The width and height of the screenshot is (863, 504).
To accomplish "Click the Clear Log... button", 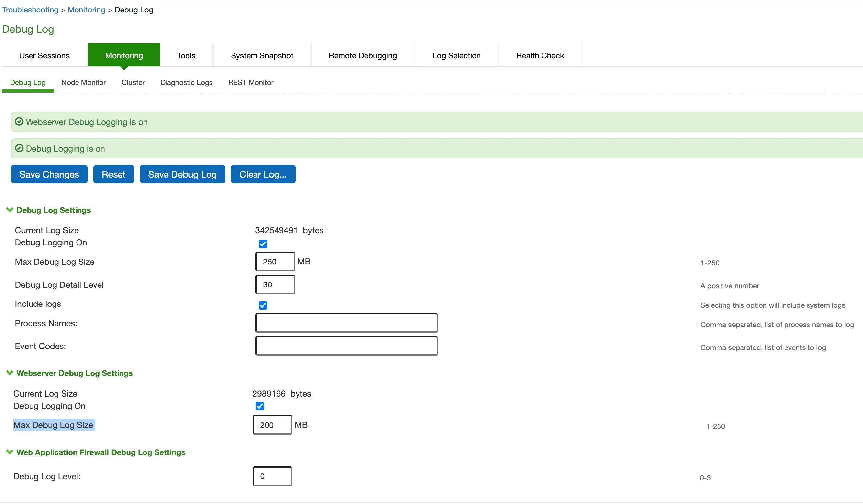I will coord(263,174).
